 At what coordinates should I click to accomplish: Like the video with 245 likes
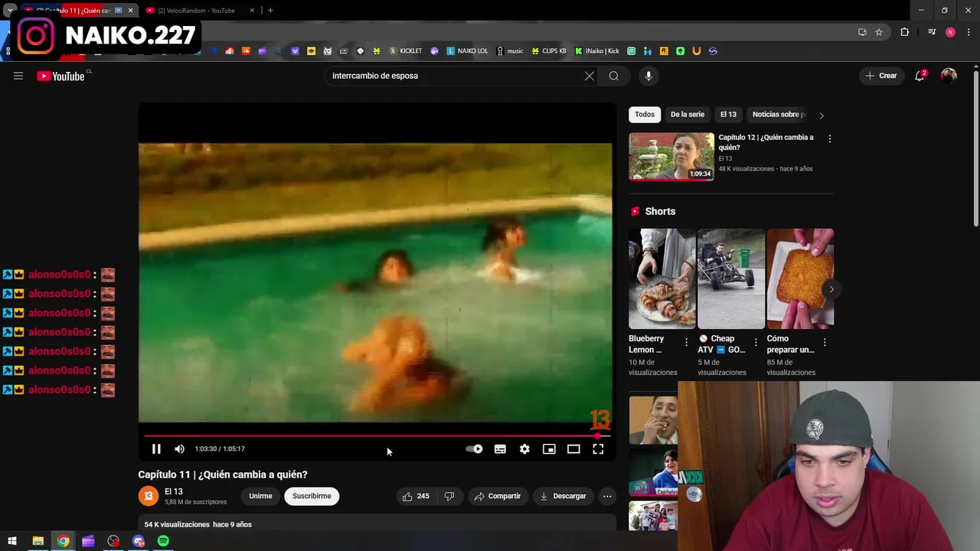pyautogui.click(x=416, y=496)
